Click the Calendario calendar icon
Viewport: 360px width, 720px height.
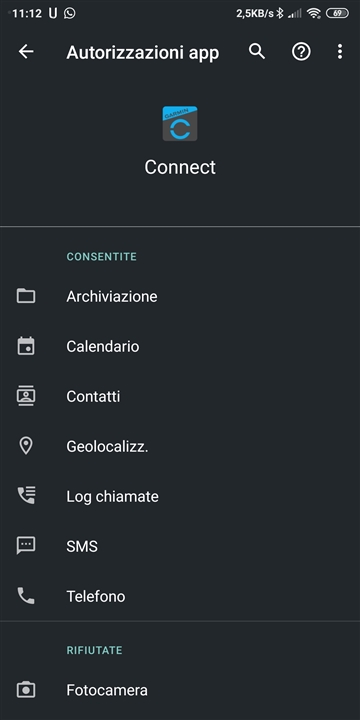tap(26, 346)
